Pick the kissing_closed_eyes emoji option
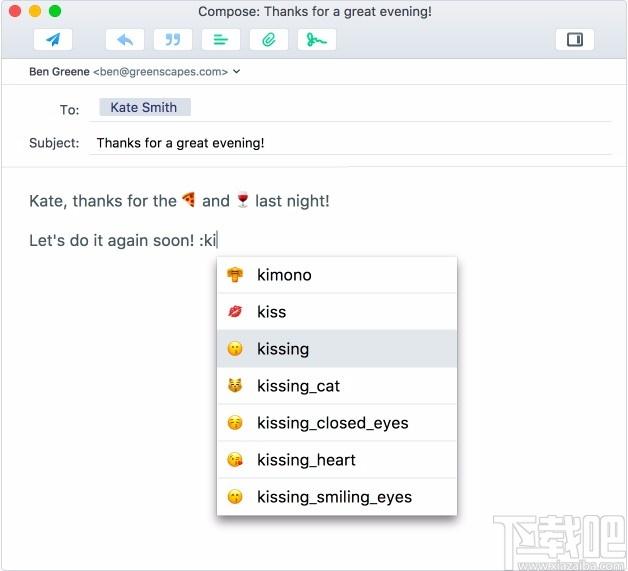 click(337, 423)
